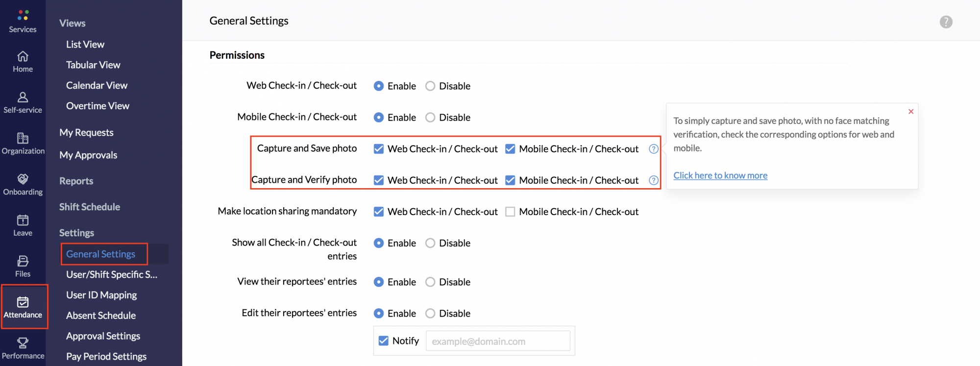Screen dimensions: 980x366
Task: Click info icon for Capture and Verify photo
Action: coord(653,180)
